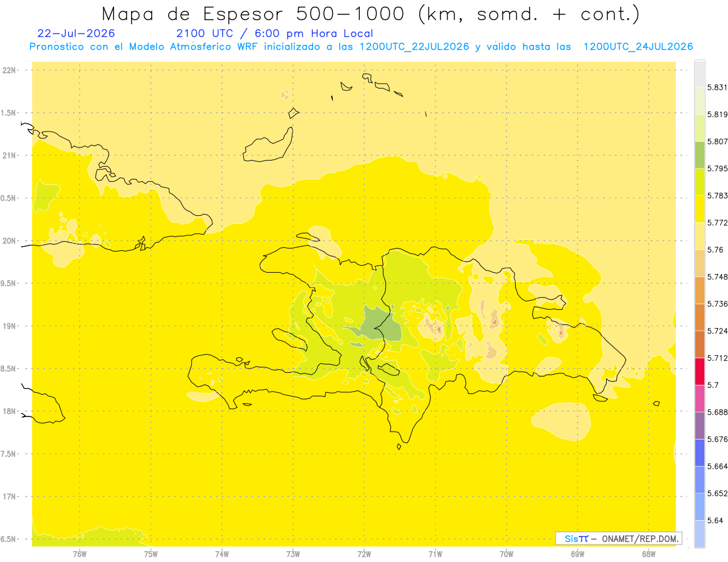Viewport: 728px width, 562px height.
Task: Click the latitude label 9.5N
Action: [x=9, y=283]
